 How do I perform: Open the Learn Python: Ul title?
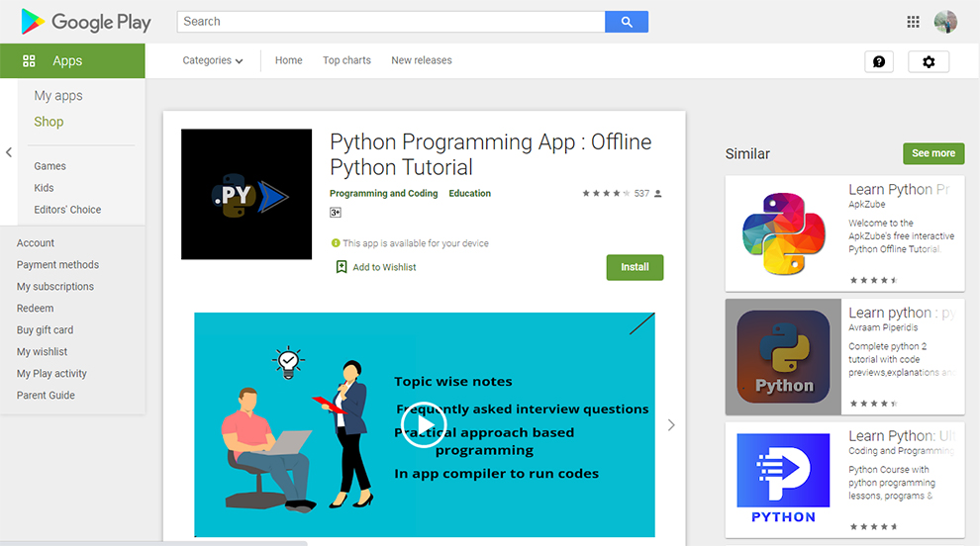click(902, 435)
